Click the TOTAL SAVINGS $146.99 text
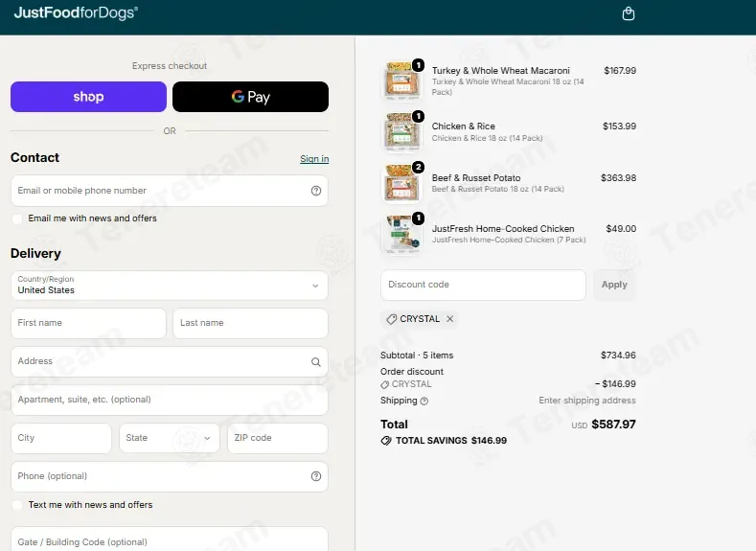Screen dimensions: 756x551 pos(451,441)
